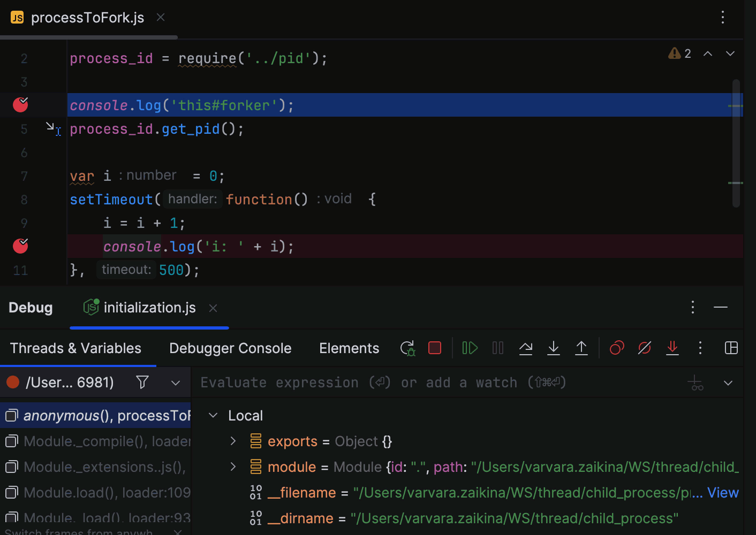Screen dimensions: 756x535
Task: Toggle the breakpoint on console.log('i: ' + i)
Action: point(20,246)
